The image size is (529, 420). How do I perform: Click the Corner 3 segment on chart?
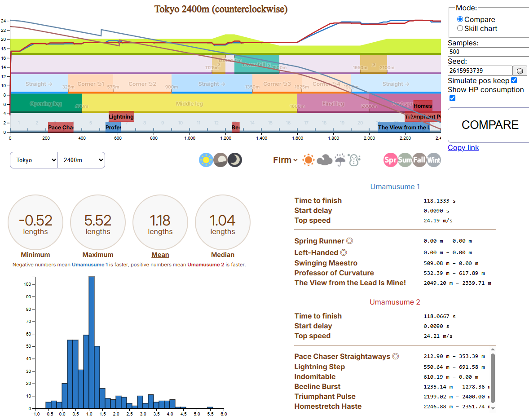(x=277, y=84)
